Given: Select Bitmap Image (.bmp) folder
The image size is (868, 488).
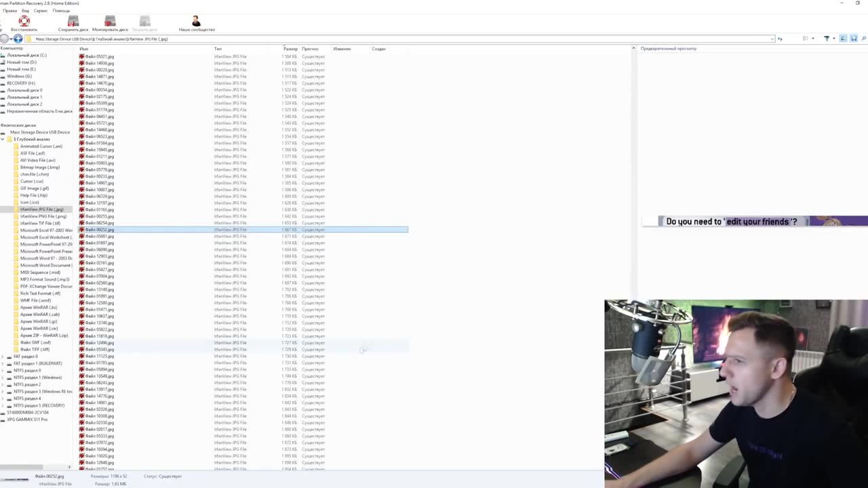Looking at the screenshot, I should tap(39, 167).
